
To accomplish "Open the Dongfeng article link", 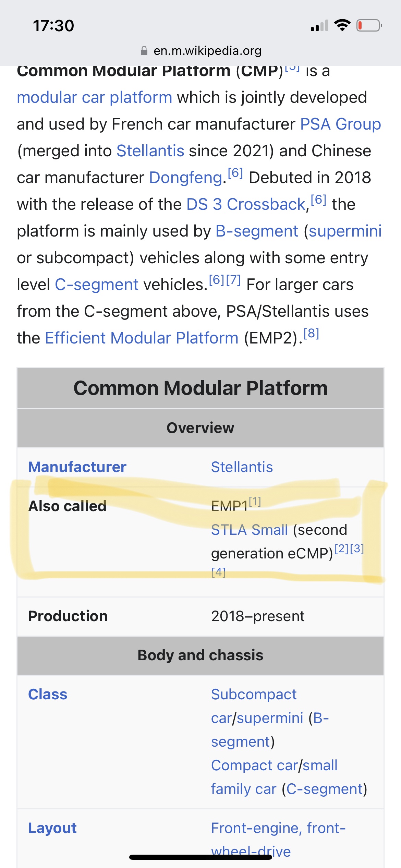I will point(186,178).
